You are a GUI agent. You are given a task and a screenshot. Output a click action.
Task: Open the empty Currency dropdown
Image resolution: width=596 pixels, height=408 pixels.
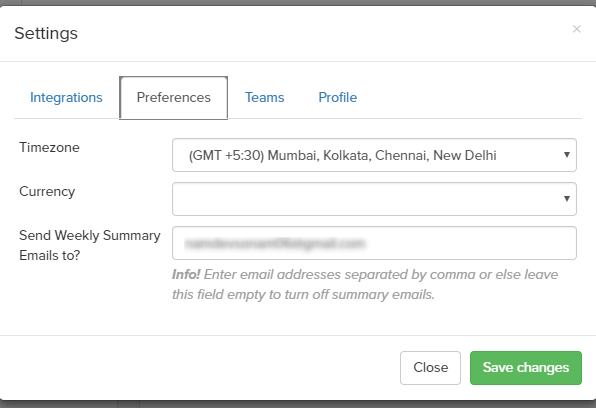(x=374, y=199)
